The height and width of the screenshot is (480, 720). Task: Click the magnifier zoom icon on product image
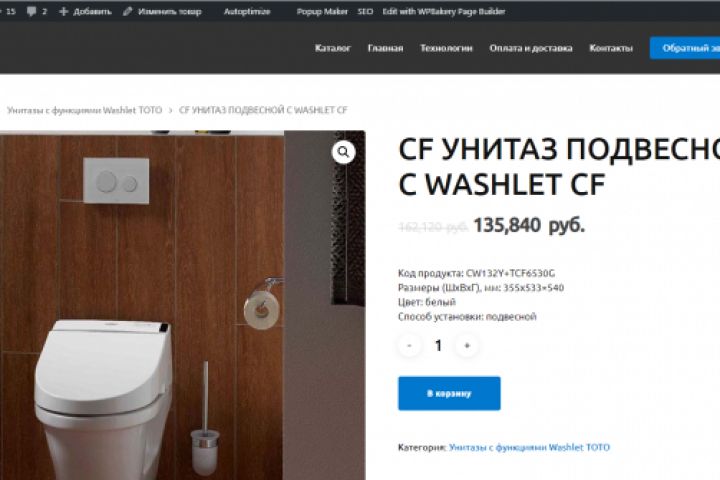(x=343, y=152)
